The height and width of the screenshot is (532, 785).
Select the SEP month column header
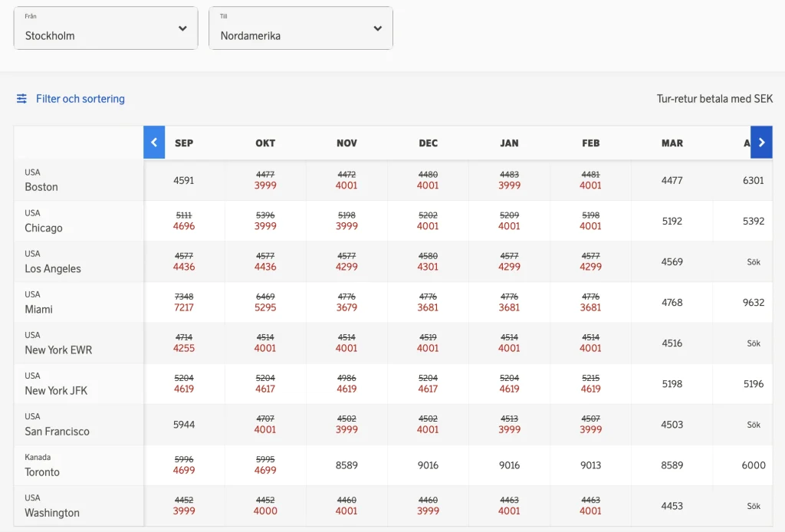[184, 143]
